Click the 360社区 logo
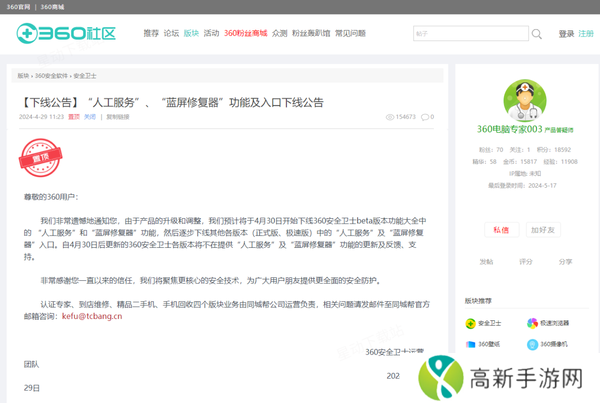 [66, 33]
